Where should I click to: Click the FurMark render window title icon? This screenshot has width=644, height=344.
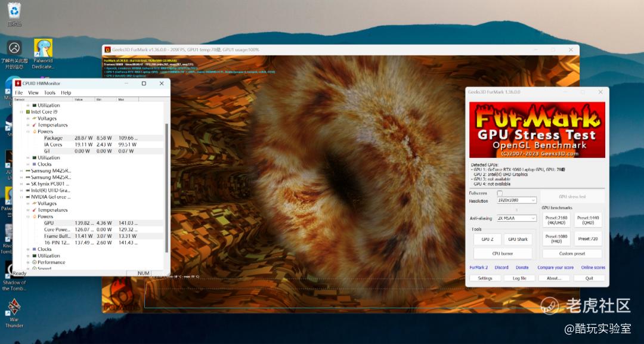pos(107,49)
